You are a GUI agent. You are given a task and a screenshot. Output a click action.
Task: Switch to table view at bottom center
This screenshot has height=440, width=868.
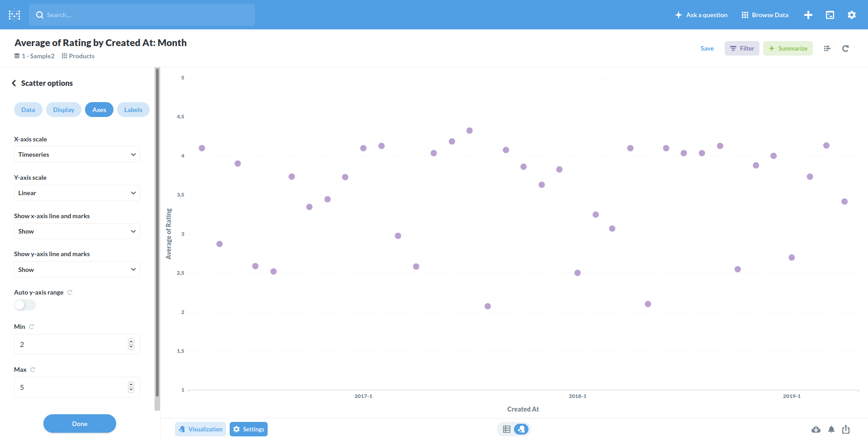coord(506,429)
